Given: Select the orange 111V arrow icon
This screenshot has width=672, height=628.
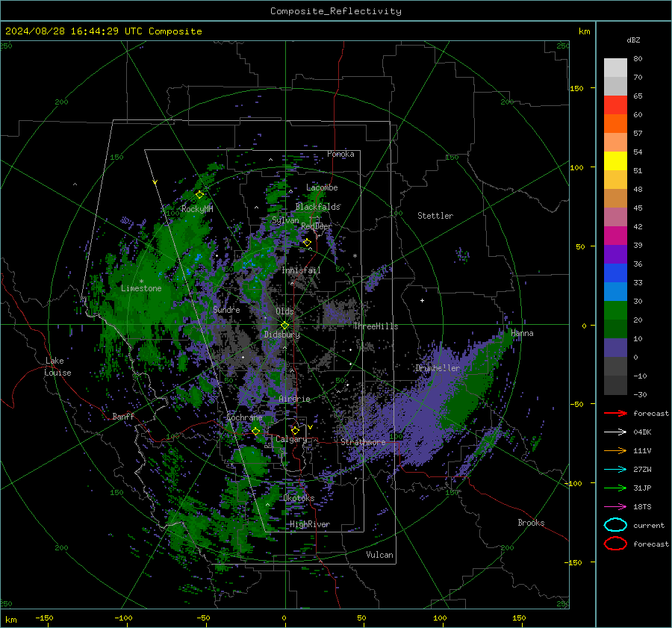Looking at the screenshot, I should pyautogui.click(x=615, y=450).
